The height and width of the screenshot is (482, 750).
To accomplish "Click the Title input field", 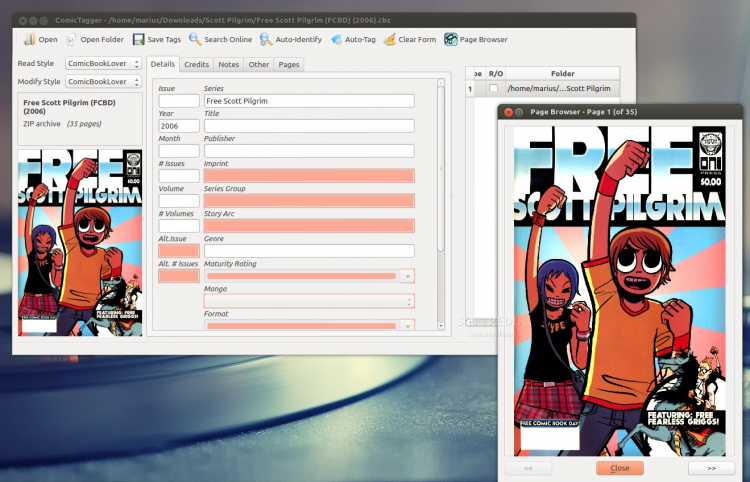I will coord(309,126).
